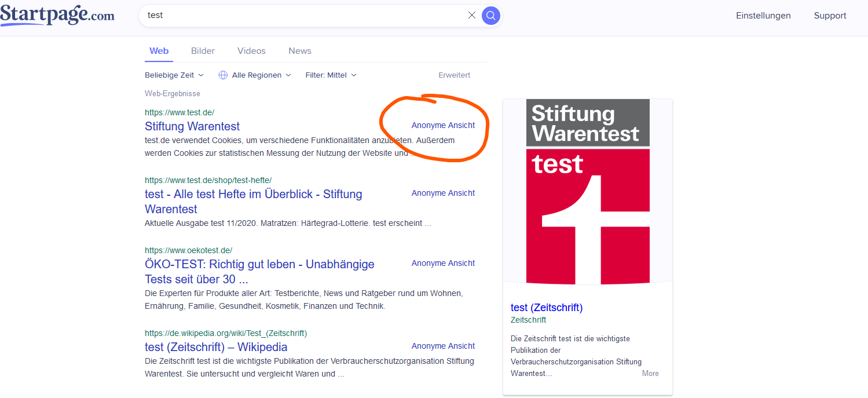Click the https://www.oekotest.de/ URL

[188, 250]
